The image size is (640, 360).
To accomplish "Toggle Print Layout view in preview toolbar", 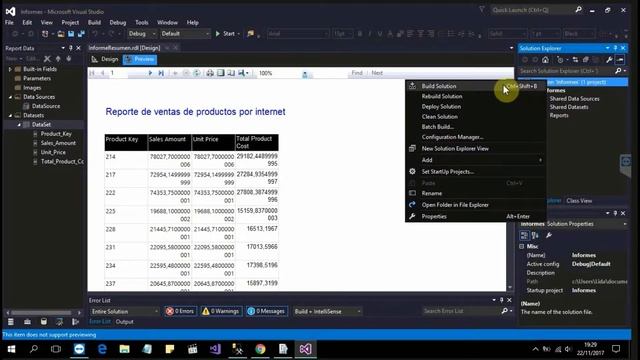I will click(x=220, y=73).
